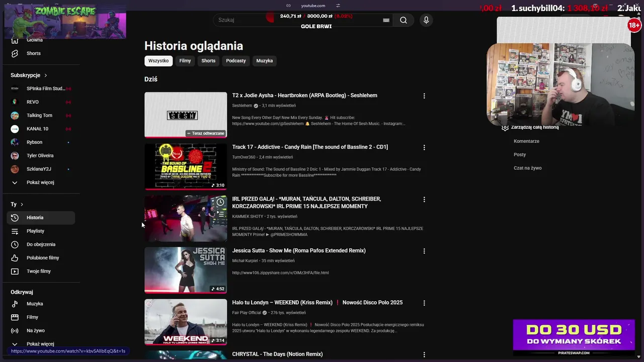Viewport: 644px width, 362px height.
Task: Open Komentarze history link
Action: pyautogui.click(x=526, y=141)
